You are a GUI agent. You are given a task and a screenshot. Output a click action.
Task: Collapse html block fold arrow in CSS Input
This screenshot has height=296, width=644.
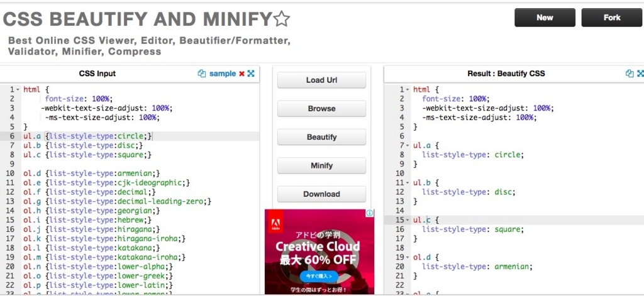pos(18,89)
